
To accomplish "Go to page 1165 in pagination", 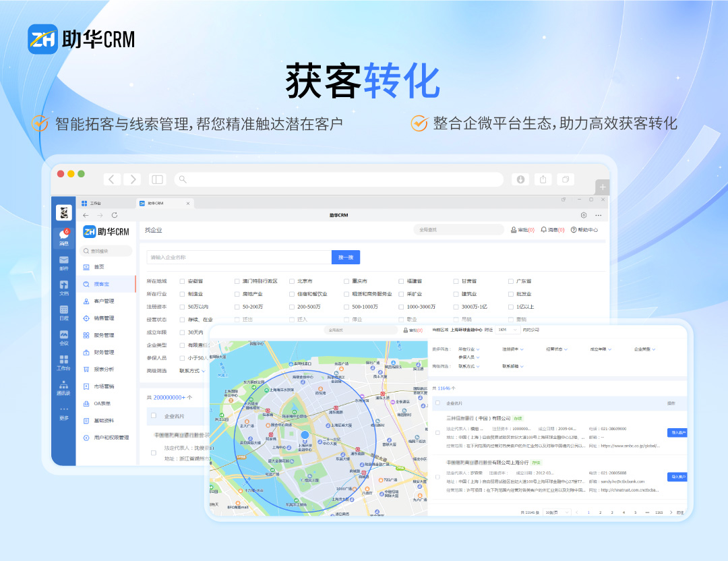I will (x=659, y=512).
